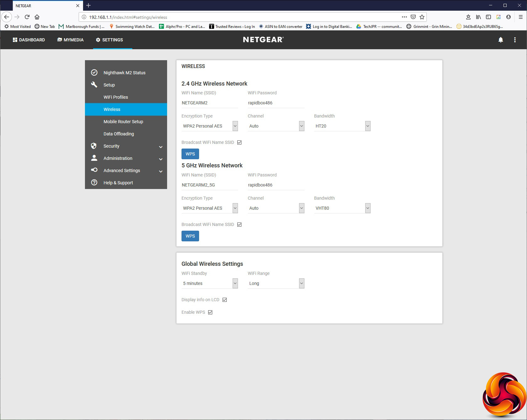
Task: Click the NETGEAR logo in the header
Action: 263,39
